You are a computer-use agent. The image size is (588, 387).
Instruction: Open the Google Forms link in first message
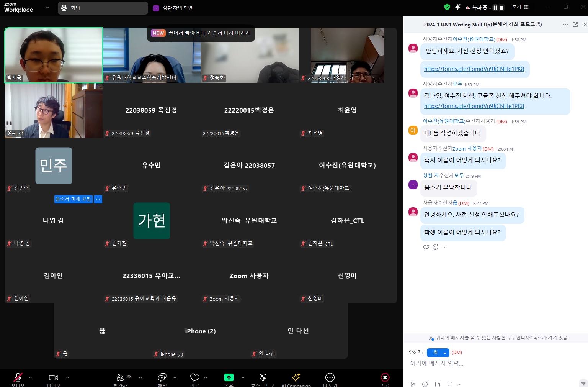[x=474, y=69]
